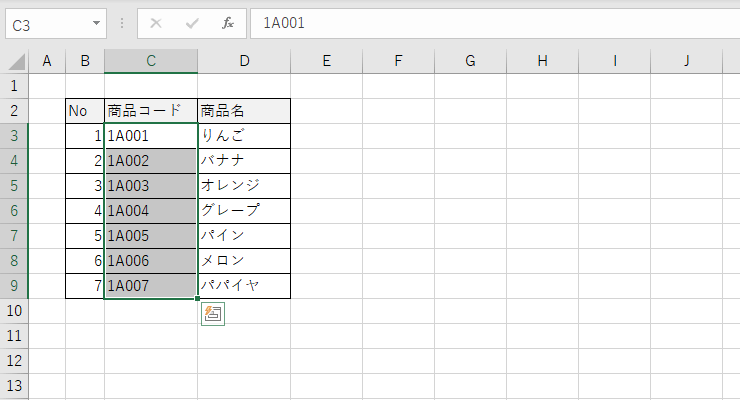The width and height of the screenshot is (740, 400).
Task: Click the Select All triangle corner
Action: pyautogui.click(x=17, y=62)
